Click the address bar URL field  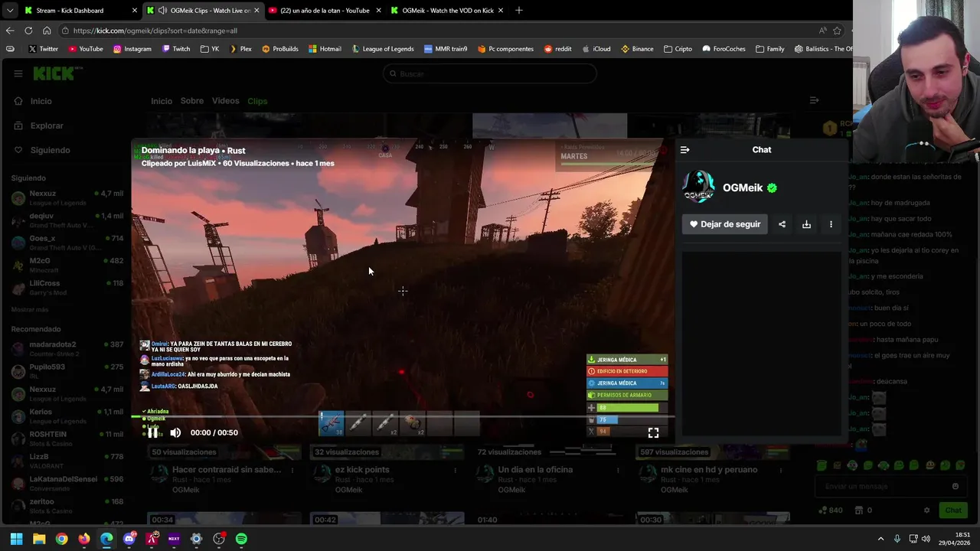tap(436, 31)
